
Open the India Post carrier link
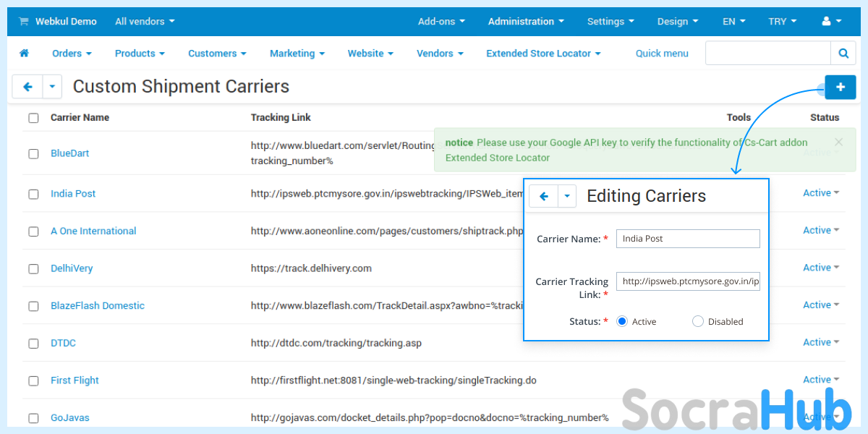click(x=73, y=194)
